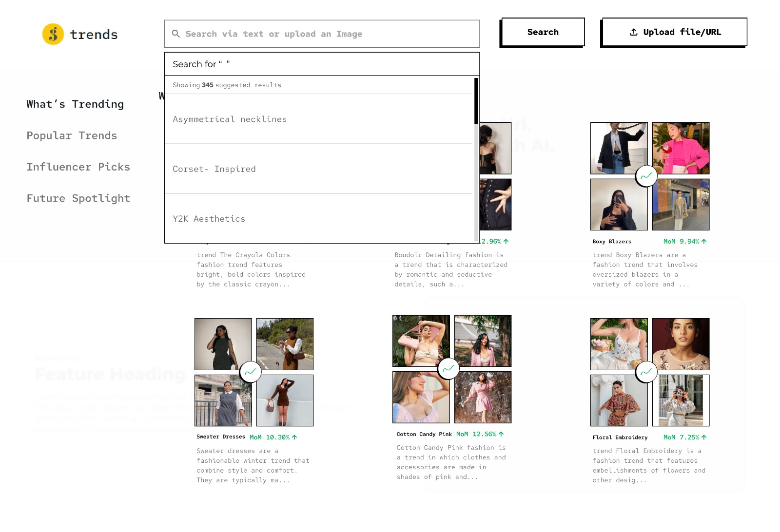Viewport: 780px width, 532px height.
Task: Open the What's Trending section
Action: point(75,104)
